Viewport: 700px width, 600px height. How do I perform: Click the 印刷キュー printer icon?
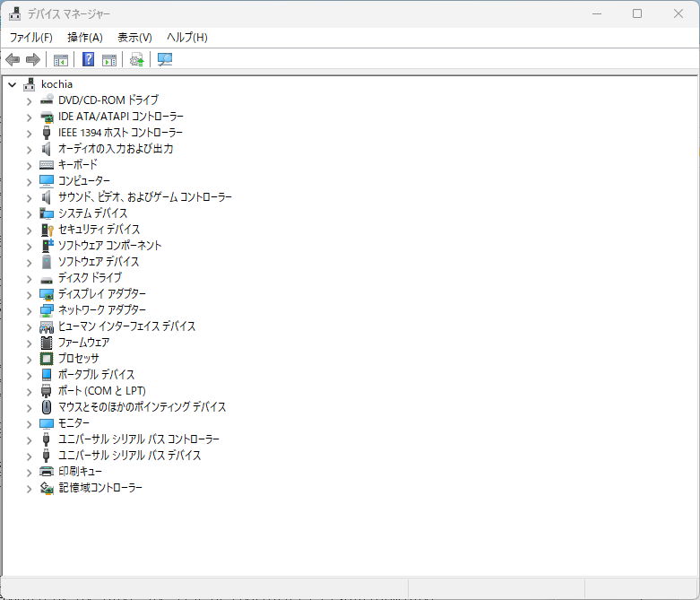pyautogui.click(x=47, y=472)
